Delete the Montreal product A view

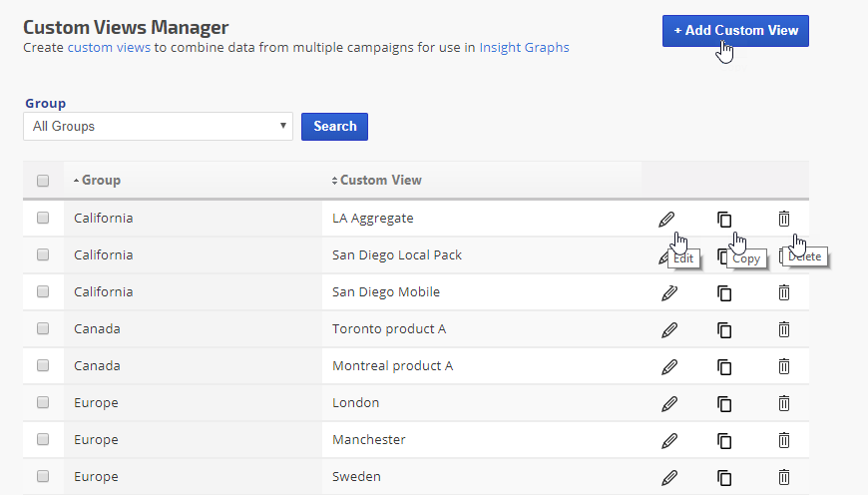[x=784, y=366]
